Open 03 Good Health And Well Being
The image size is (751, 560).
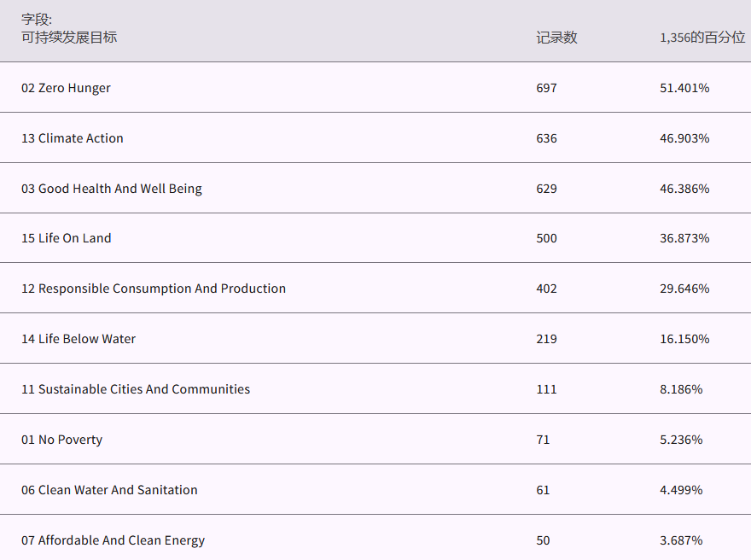pos(112,189)
